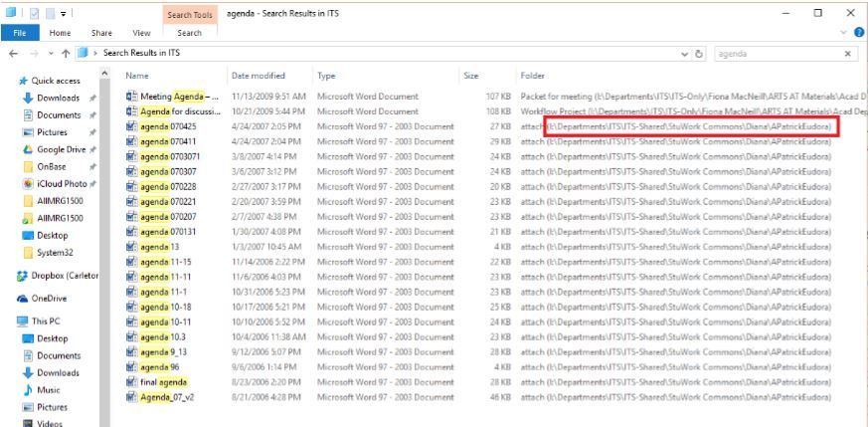Open the Explorer Help icon
This screenshot has width=868, height=427.
(858, 33)
